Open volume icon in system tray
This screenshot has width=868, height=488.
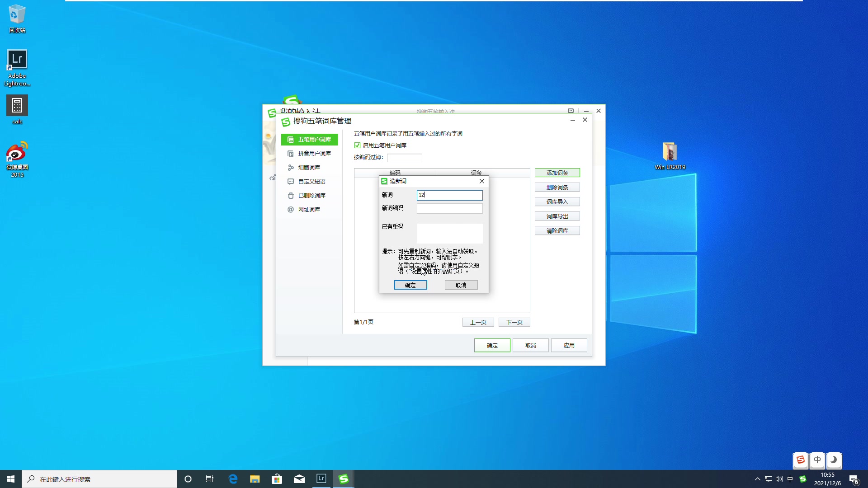tap(779, 479)
